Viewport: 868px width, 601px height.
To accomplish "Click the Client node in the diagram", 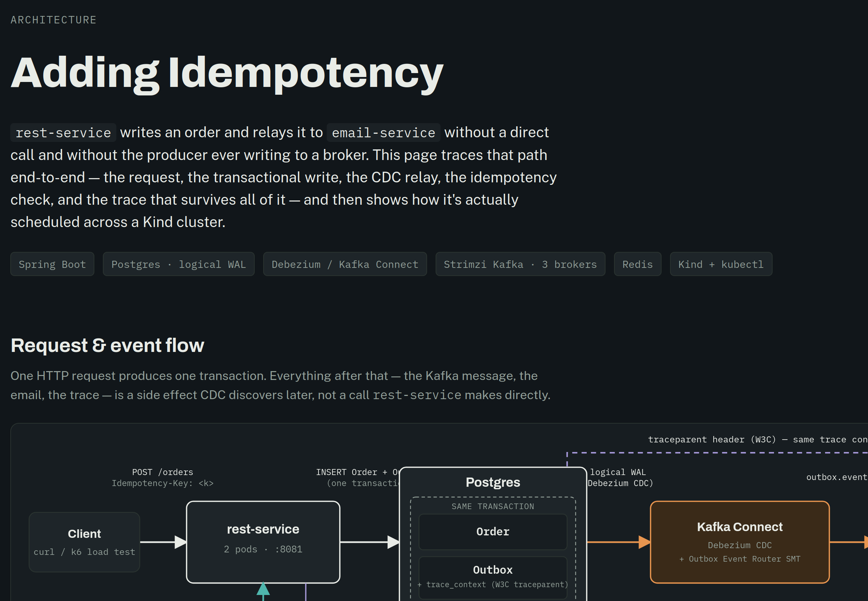I will (x=84, y=542).
